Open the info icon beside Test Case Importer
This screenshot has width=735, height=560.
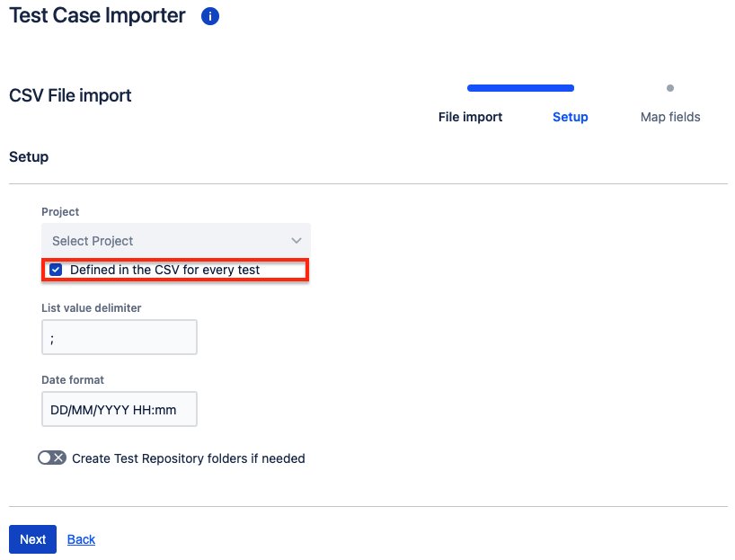tap(210, 16)
